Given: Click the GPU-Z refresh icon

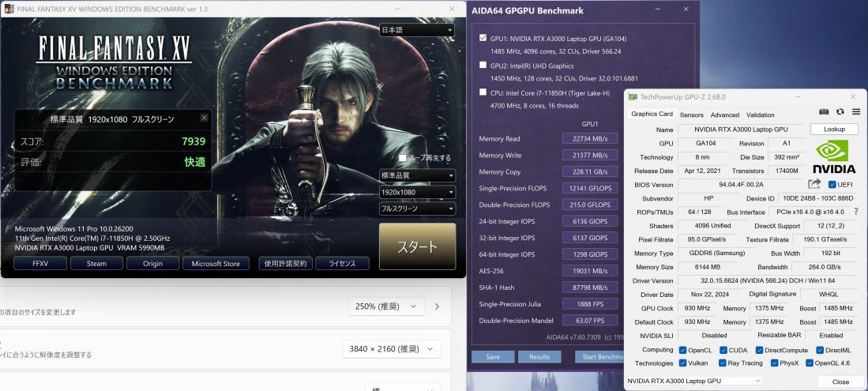Looking at the screenshot, I should pyautogui.click(x=840, y=112).
